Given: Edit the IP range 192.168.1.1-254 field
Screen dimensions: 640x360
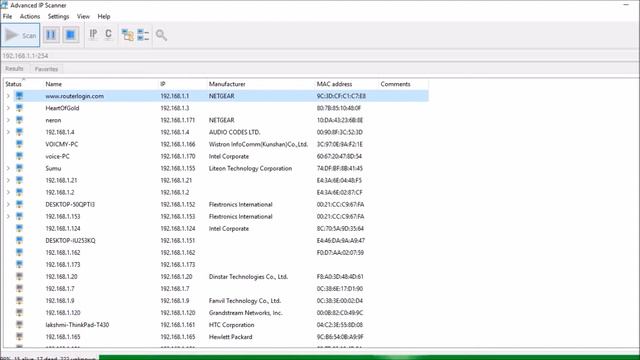Looking at the screenshot, I should coord(320,56).
